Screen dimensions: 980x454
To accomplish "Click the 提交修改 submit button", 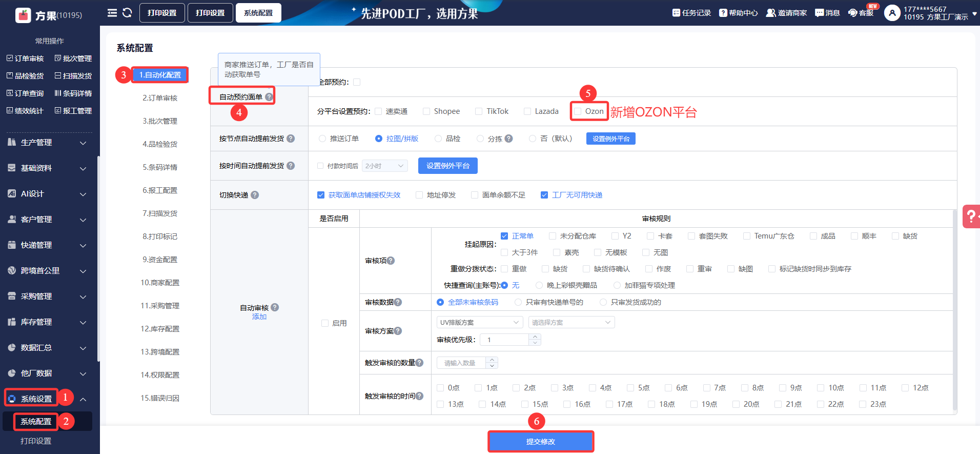I will [540, 442].
